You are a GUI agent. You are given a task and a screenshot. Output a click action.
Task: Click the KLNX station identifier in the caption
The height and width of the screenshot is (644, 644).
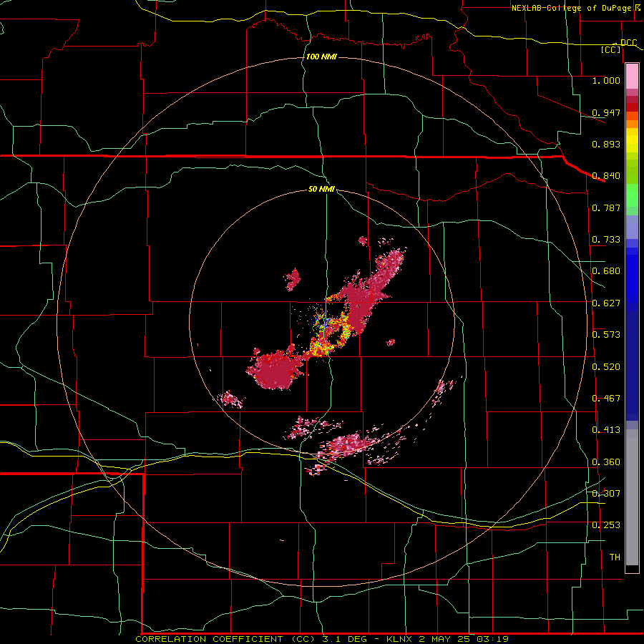401,639
